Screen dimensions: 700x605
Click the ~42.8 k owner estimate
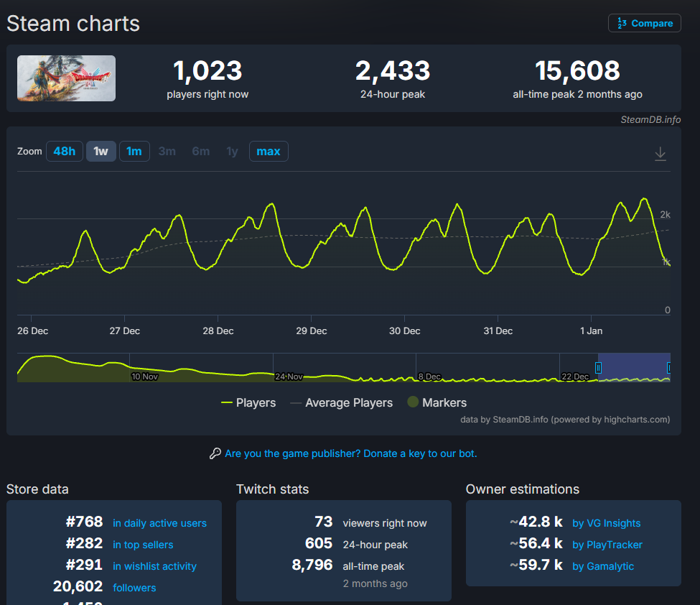(536, 522)
